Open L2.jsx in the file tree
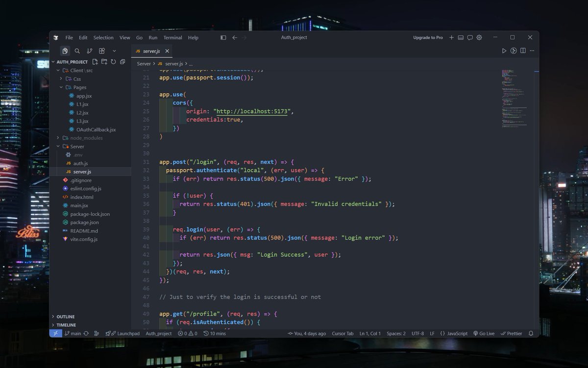588x368 pixels. pos(82,112)
